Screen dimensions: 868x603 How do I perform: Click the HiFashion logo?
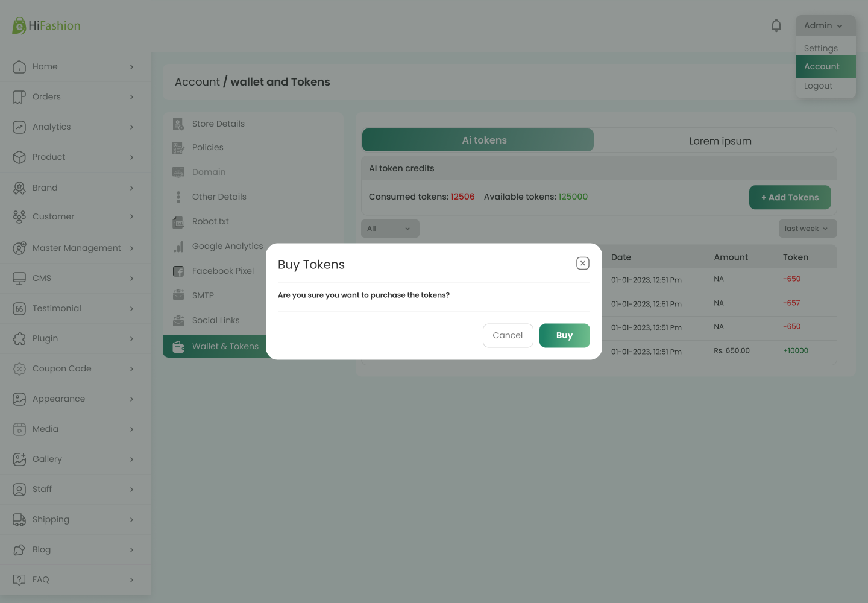pos(46,25)
